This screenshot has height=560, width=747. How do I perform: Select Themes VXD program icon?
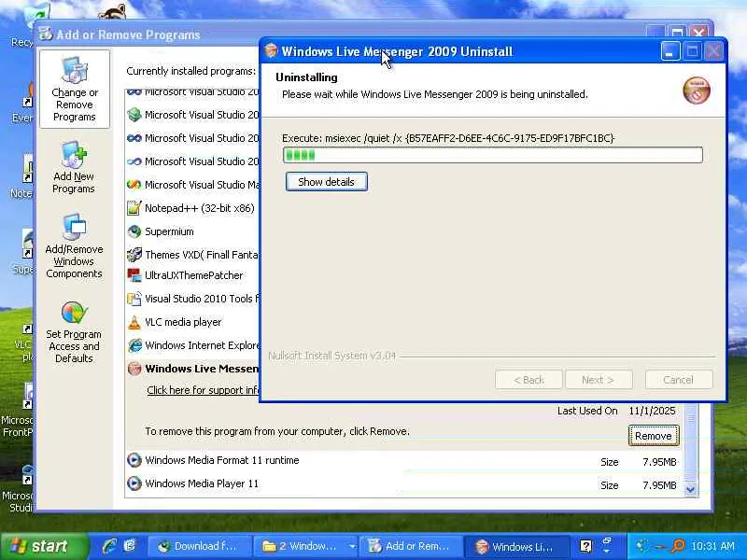point(134,255)
